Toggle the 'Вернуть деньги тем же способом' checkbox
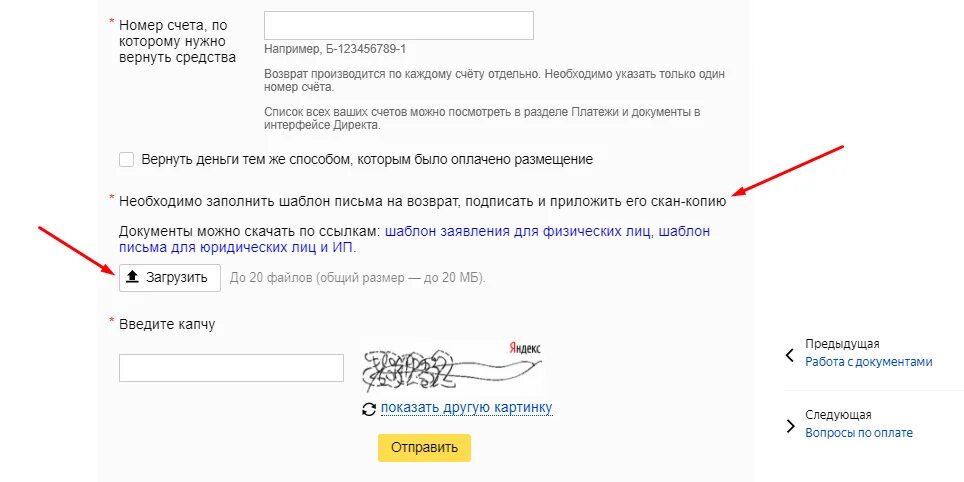This screenshot has height=482, width=964. [x=126, y=159]
